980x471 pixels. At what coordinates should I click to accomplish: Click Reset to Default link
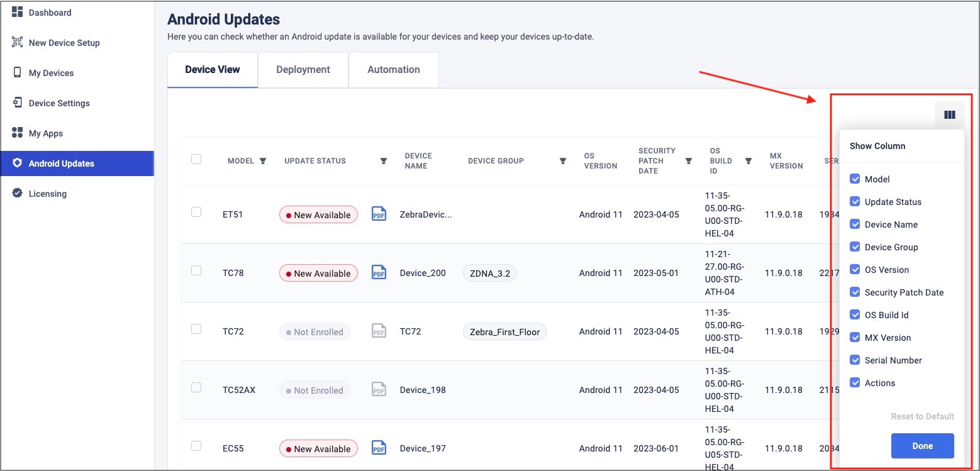pyautogui.click(x=922, y=416)
